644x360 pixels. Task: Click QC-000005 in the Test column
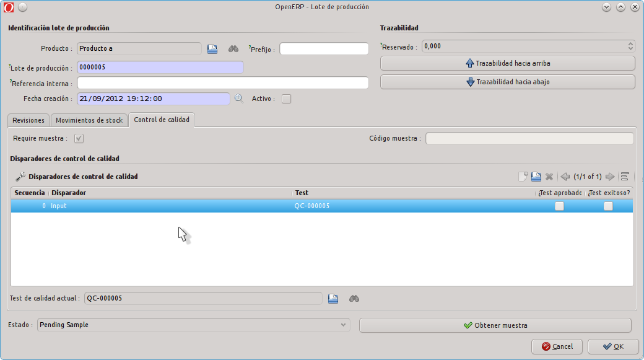312,206
